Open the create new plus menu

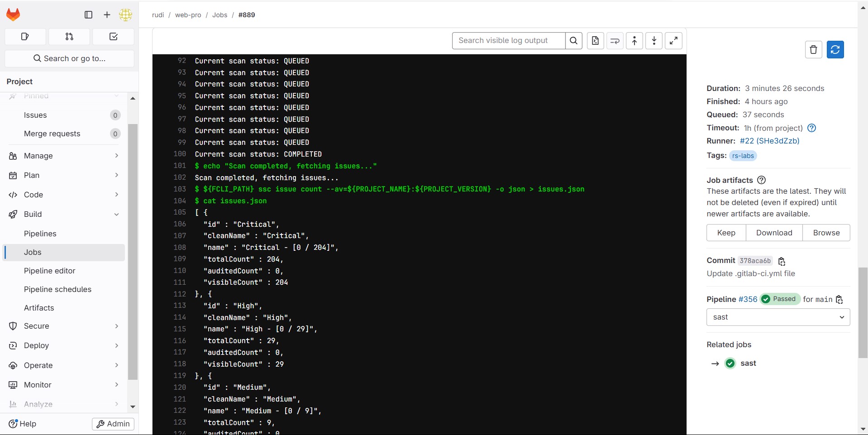107,14
